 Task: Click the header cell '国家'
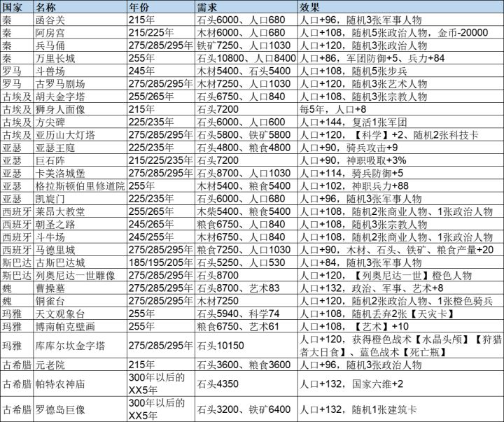17,7
